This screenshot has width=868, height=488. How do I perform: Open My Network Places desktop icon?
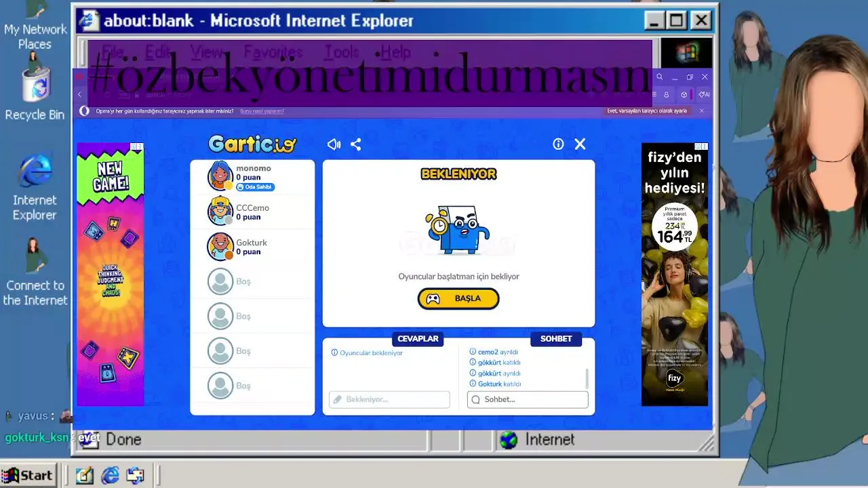click(x=35, y=26)
